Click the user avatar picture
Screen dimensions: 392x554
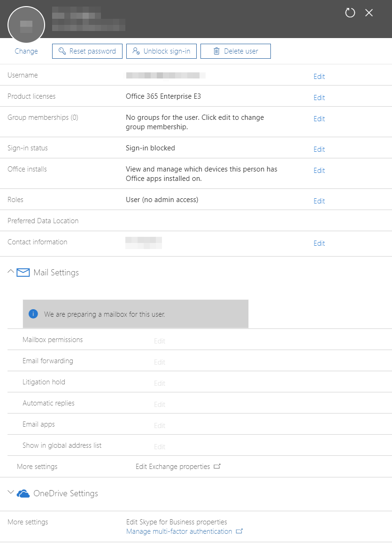(x=26, y=25)
